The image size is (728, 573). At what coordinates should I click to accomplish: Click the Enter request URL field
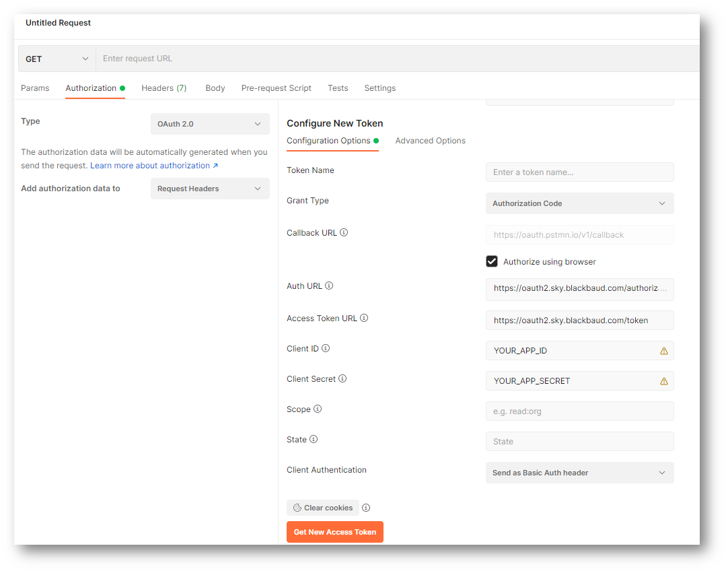coord(398,59)
